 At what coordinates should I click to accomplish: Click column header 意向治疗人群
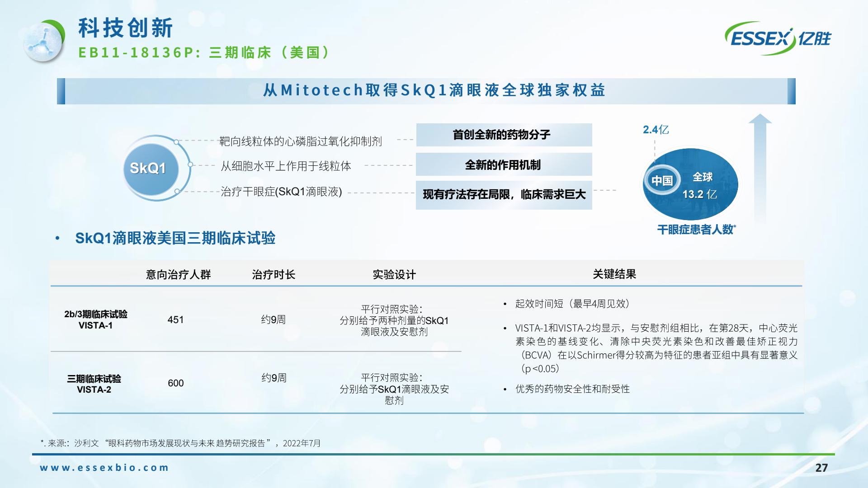(178, 274)
